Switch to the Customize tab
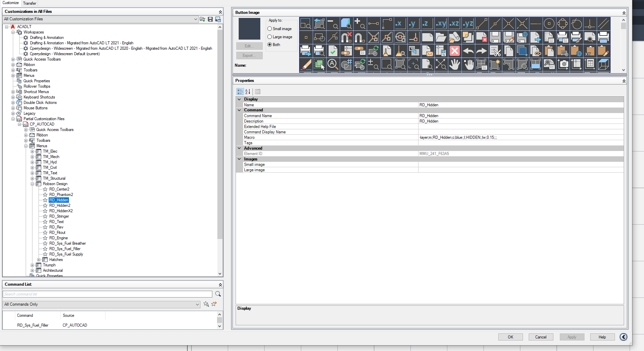The image size is (644, 351). pos(11,3)
